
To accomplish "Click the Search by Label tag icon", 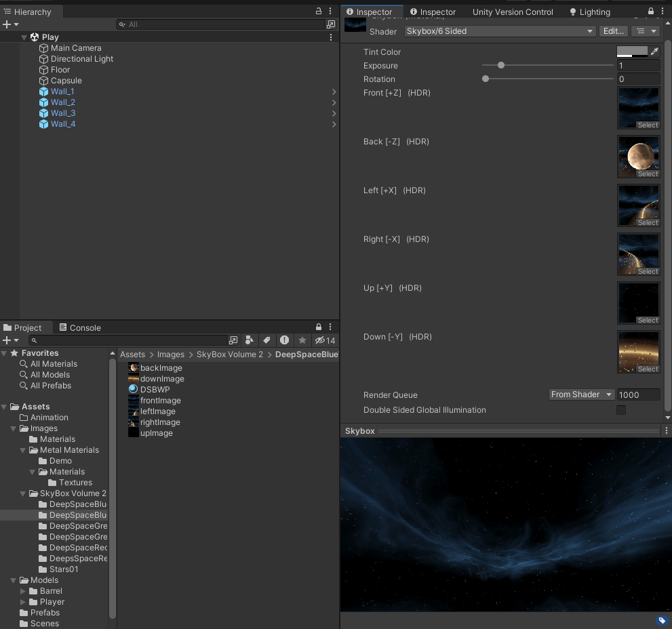I will (267, 340).
